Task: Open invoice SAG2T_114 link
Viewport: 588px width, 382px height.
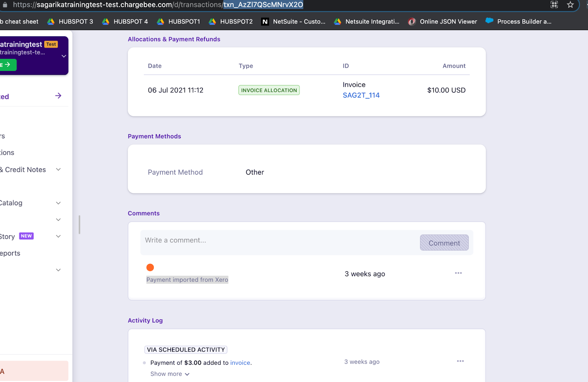Action: [361, 95]
